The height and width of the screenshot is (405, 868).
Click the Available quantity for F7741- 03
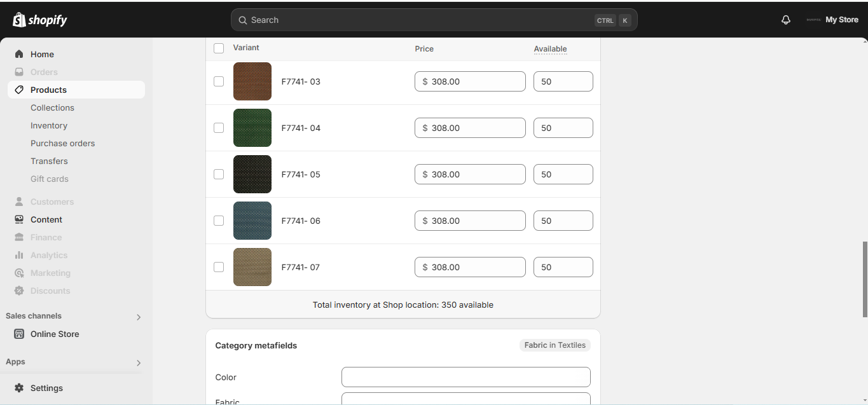563,81
